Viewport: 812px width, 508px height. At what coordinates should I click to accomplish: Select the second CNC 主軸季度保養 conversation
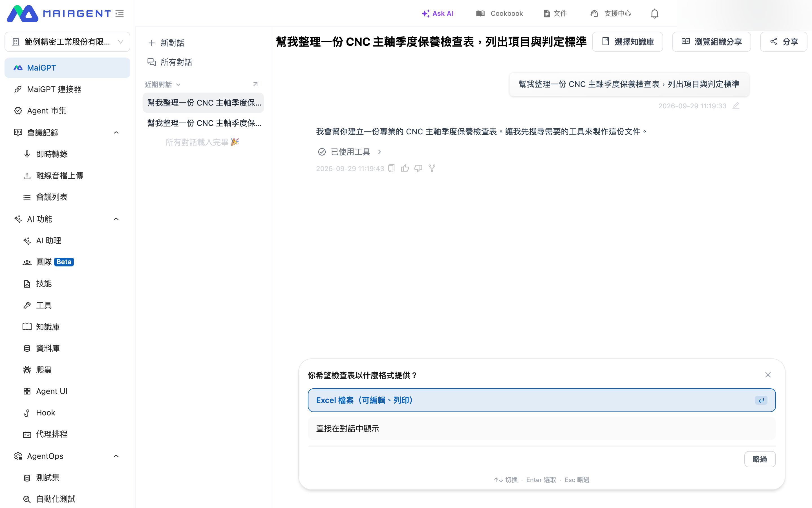[x=203, y=123]
